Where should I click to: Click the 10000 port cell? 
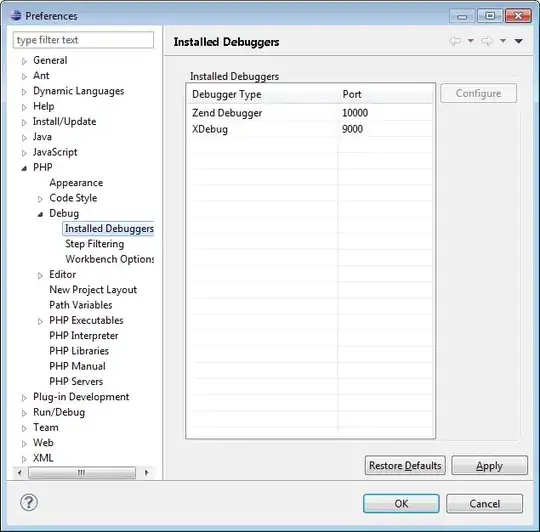355,113
